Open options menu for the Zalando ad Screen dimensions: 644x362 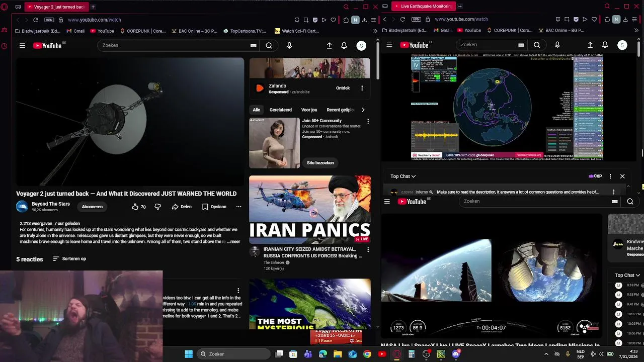pos(362,88)
